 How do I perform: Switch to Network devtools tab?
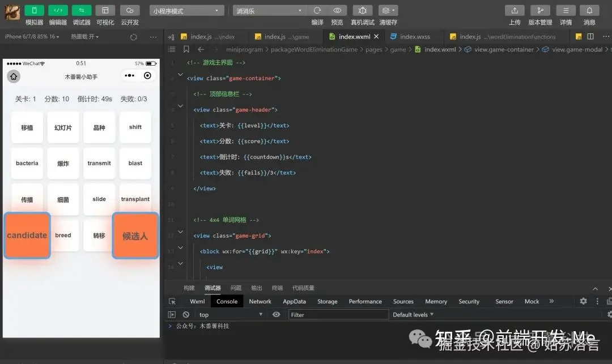tap(260, 301)
